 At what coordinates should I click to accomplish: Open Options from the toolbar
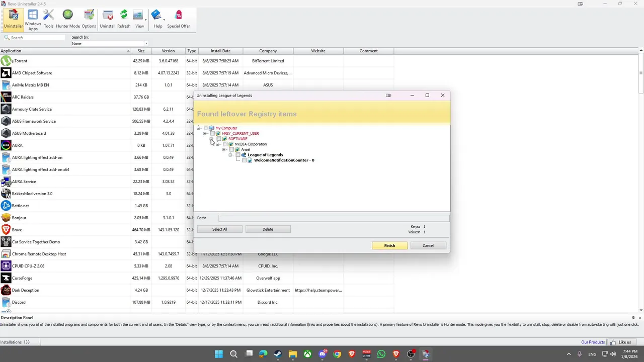[x=89, y=19]
